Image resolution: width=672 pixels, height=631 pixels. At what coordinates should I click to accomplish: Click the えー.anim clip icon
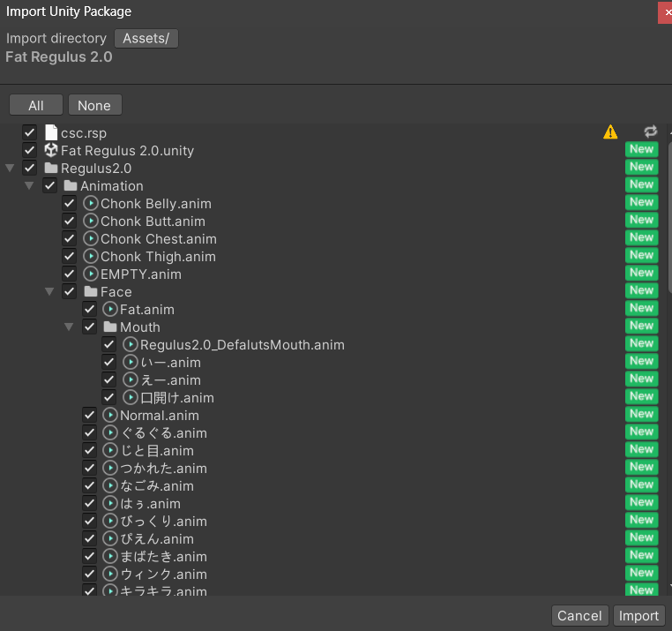[x=131, y=379]
